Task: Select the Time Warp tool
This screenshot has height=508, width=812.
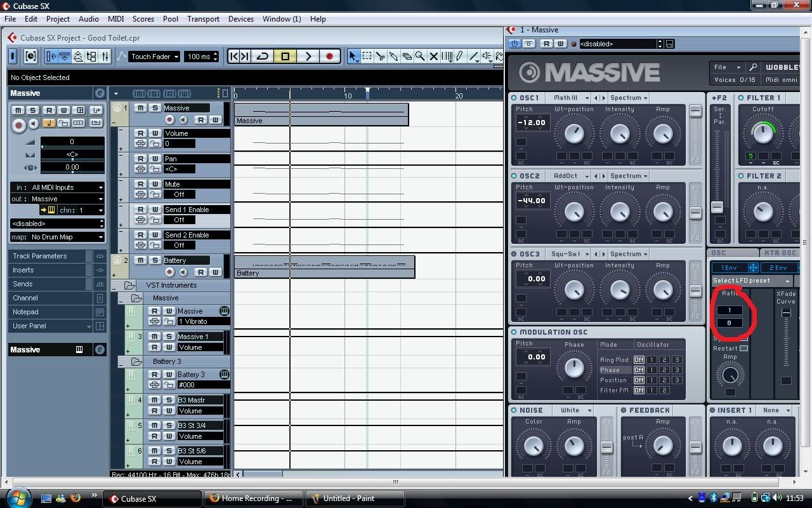Action: pos(447,57)
